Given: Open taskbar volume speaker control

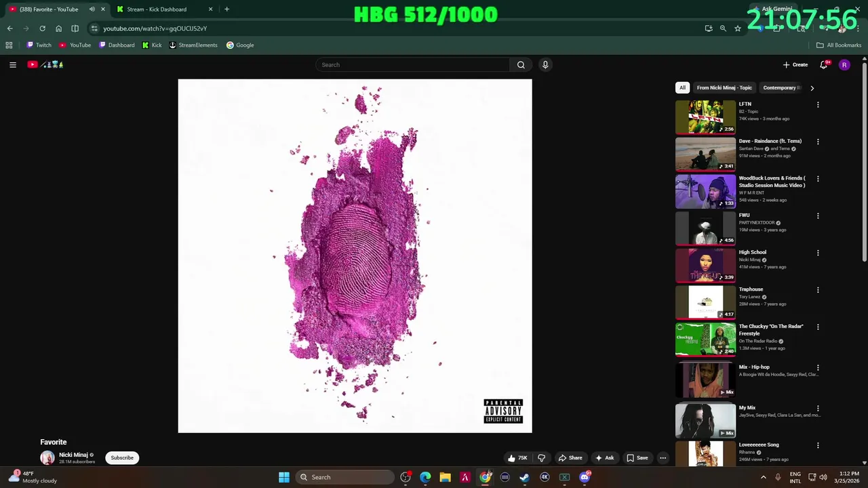Looking at the screenshot, I should pyautogui.click(x=823, y=477).
